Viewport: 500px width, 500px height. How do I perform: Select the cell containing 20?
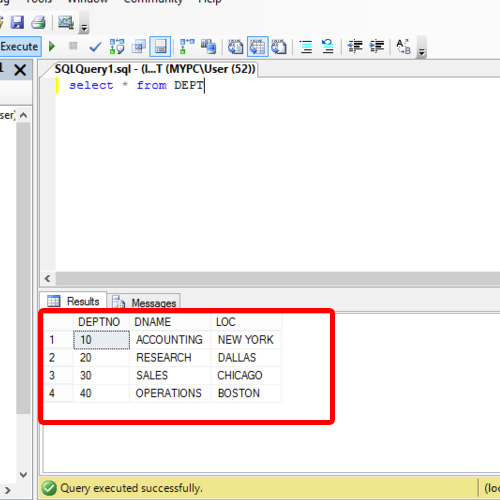coord(101,358)
